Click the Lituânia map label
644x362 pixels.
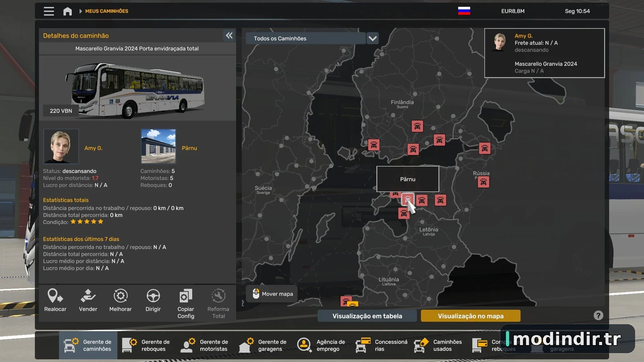pyautogui.click(x=389, y=281)
